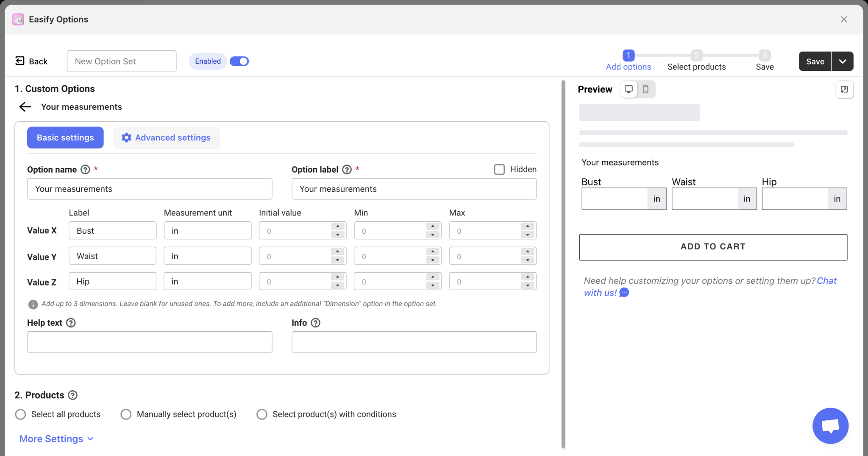
Task: Toggle the Enabled switch
Action: [239, 62]
